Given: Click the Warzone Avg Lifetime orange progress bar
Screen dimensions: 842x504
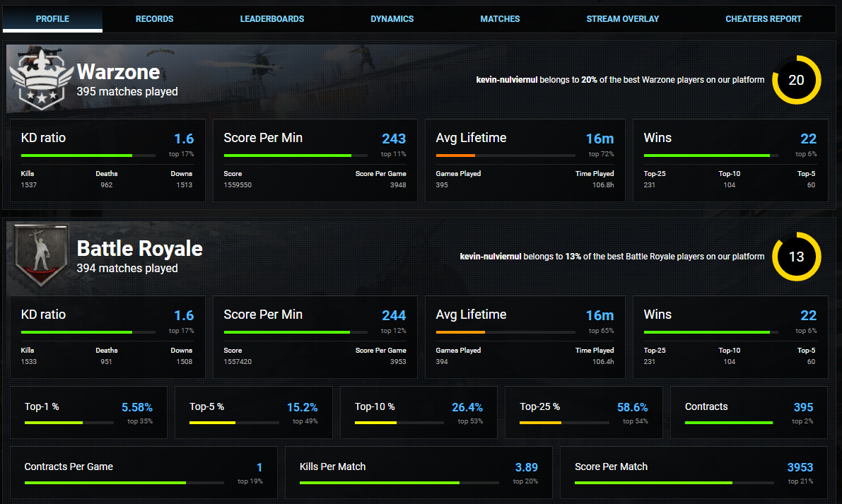Looking at the screenshot, I should (x=505, y=156).
